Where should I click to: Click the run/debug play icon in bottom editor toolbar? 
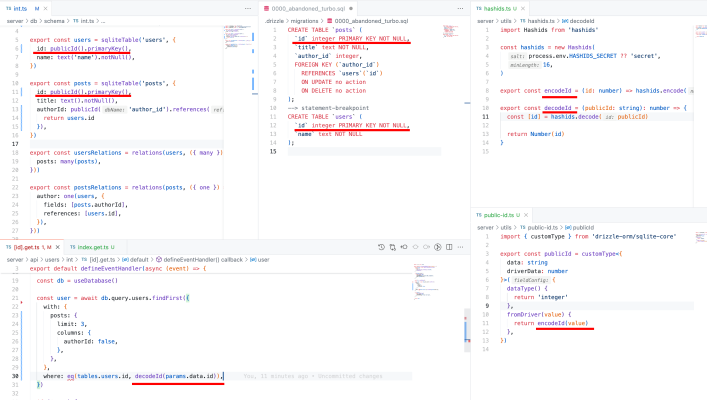[x=438, y=247]
